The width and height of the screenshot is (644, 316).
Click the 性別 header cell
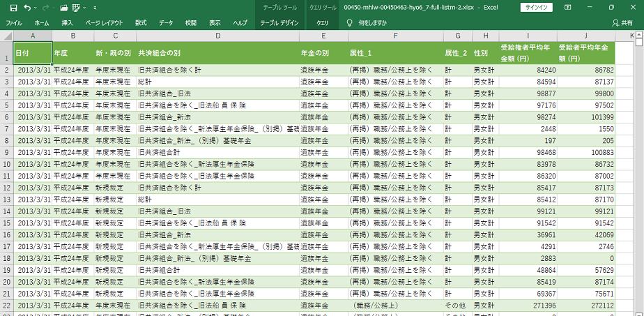tap(486, 53)
